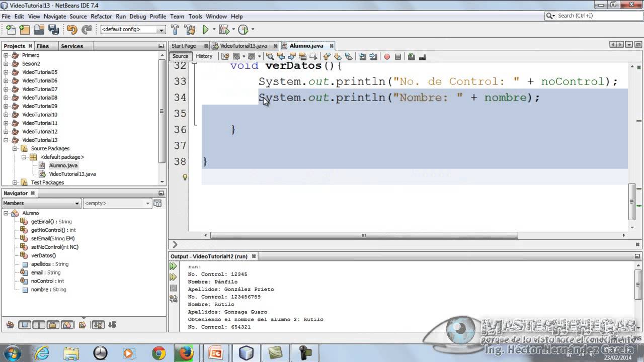Image resolution: width=644 pixels, height=362 pixels.
Task: Toggle Rectangular Selection in editor toolbar
Action: point(313,56)
